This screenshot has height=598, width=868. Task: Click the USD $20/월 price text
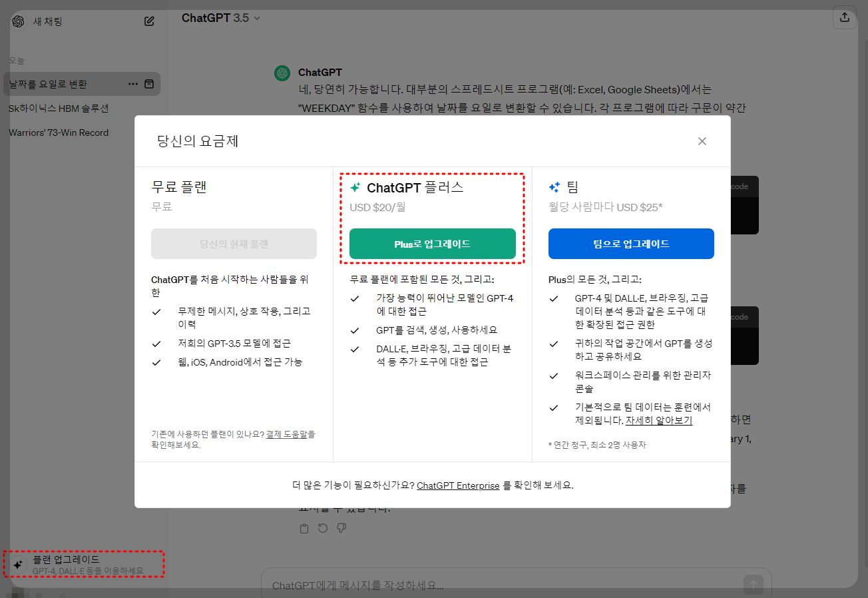tap(377, 207)
